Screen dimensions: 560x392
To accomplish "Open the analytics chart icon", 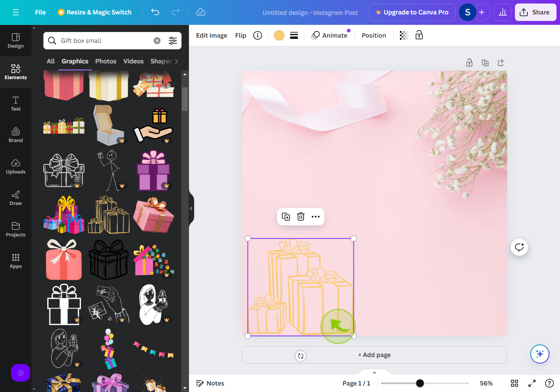I will pyautogui.click(x=503, y=12).
